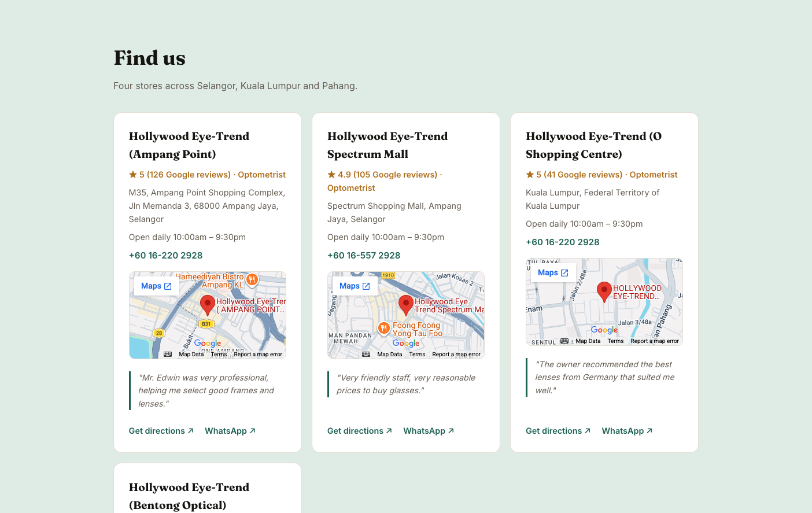Click keyboard shortcuts icon on Spectrum Mall map
The width and height of the screenshot is (812, 513).
(x=366, y=354)
